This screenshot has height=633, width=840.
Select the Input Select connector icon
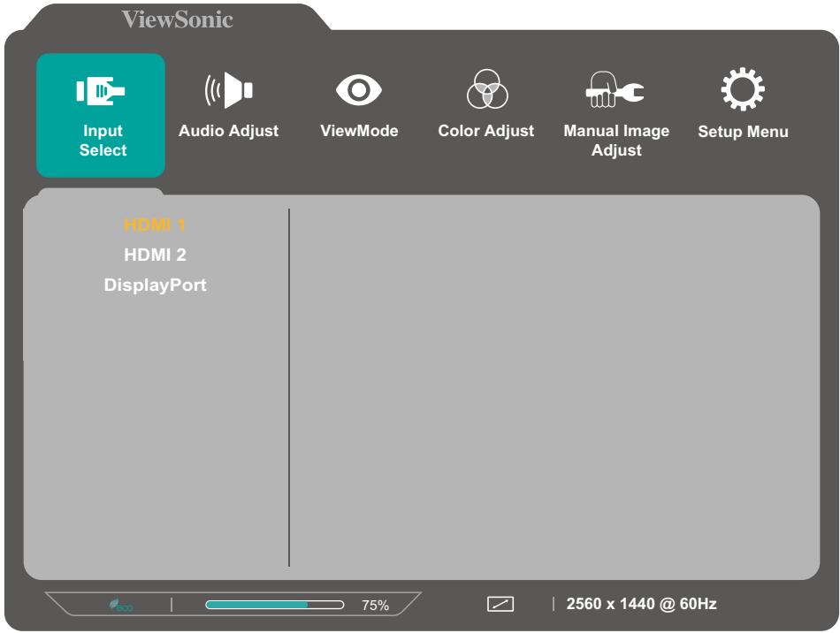(100, 90)
